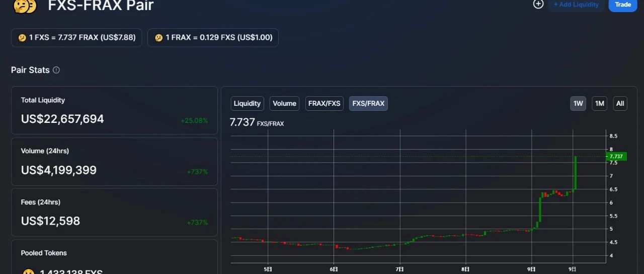Select the FRAX/FXS chart tab

[x=325, y=104]
